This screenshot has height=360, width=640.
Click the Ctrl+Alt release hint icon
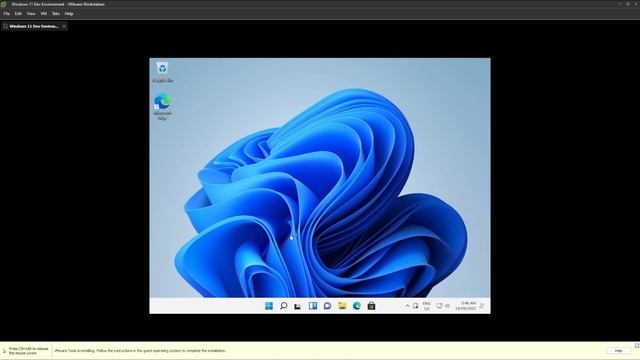click(4, 351)
